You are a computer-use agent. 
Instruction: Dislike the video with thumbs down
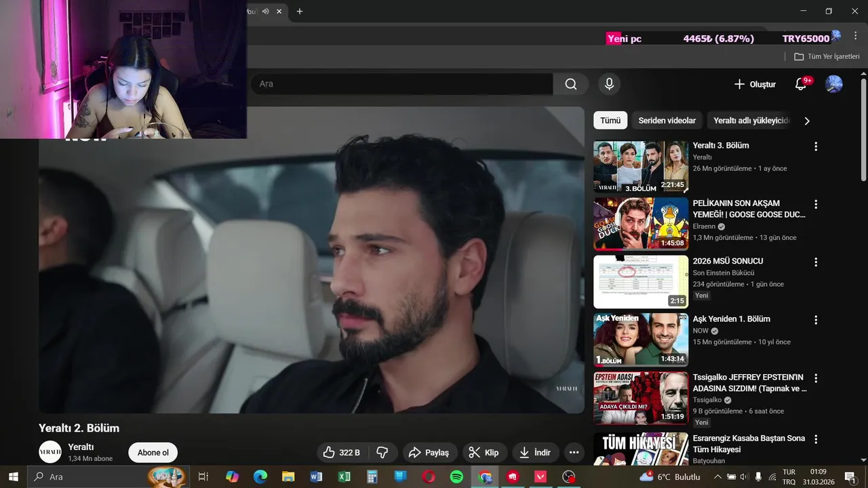(382, 453)
